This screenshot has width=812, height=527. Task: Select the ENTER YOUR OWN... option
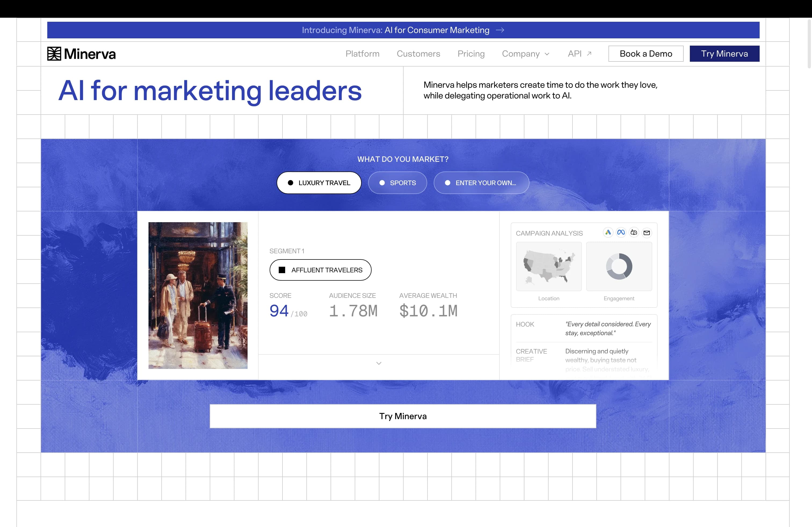coord(481,183)
